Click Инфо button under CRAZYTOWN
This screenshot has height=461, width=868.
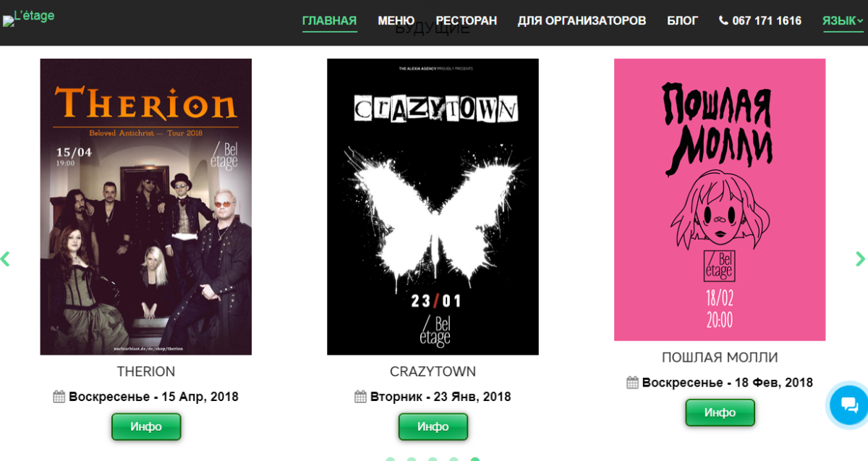(x=433, y=427)
